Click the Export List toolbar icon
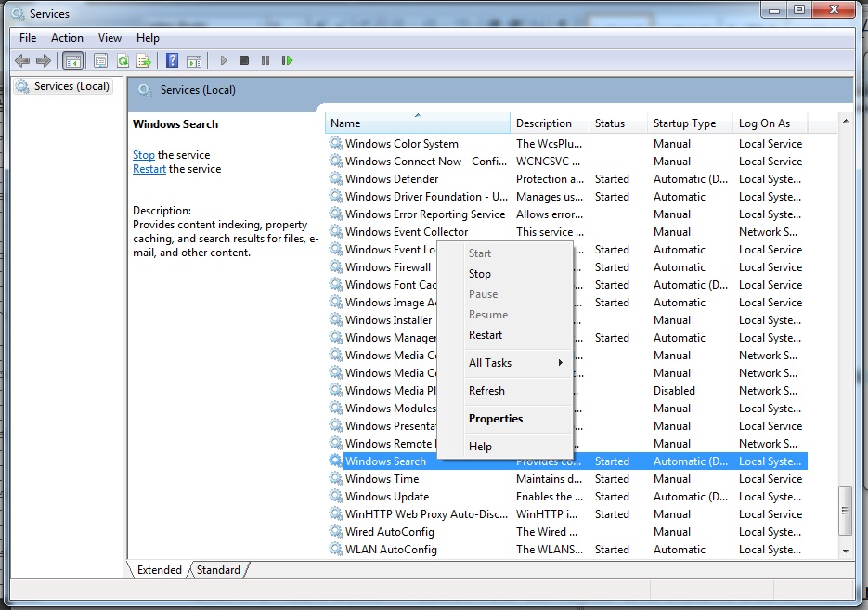The width and height of the screenshot is (868, 610). (x=144, y=59)
